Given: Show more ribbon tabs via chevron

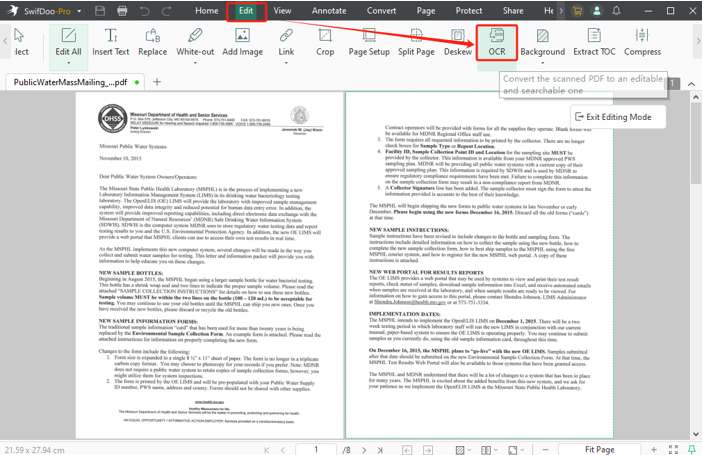Looking at the screenshot, I should [x=561, y=11].
